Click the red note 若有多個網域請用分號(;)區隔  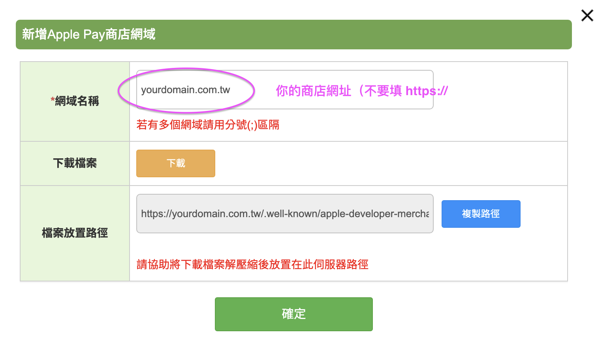point(208,125)
